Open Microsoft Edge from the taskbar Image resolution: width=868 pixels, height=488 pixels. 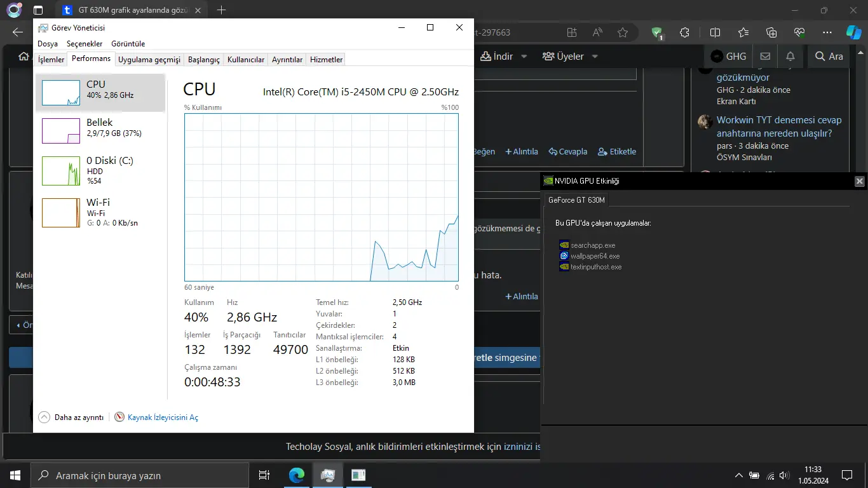[297, 475]
